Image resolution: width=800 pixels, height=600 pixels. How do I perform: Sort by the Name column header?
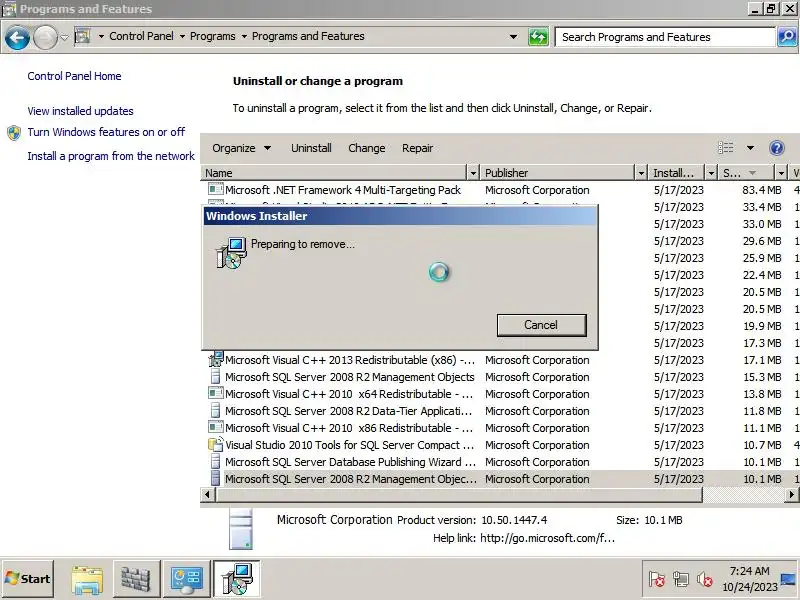(334, 173)
